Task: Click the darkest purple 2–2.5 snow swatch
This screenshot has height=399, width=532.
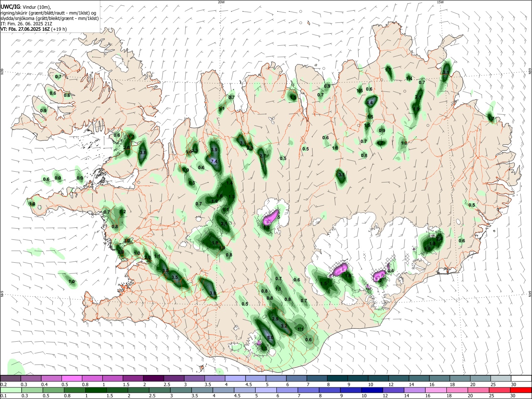Action: point(154,378)
